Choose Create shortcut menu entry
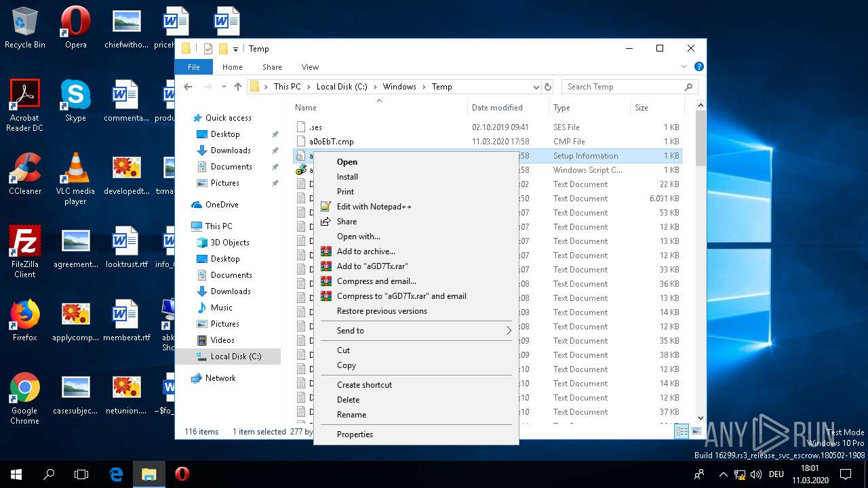 [416, 385]
